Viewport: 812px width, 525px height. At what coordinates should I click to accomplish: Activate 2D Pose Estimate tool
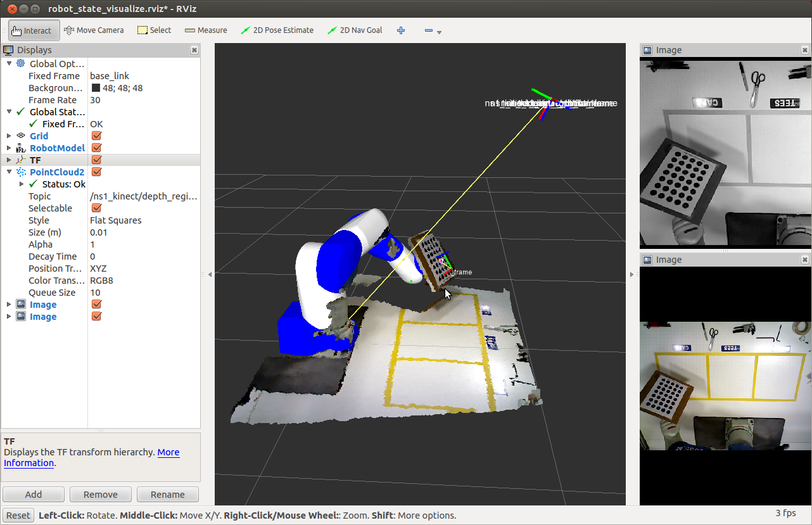[277, 30]
